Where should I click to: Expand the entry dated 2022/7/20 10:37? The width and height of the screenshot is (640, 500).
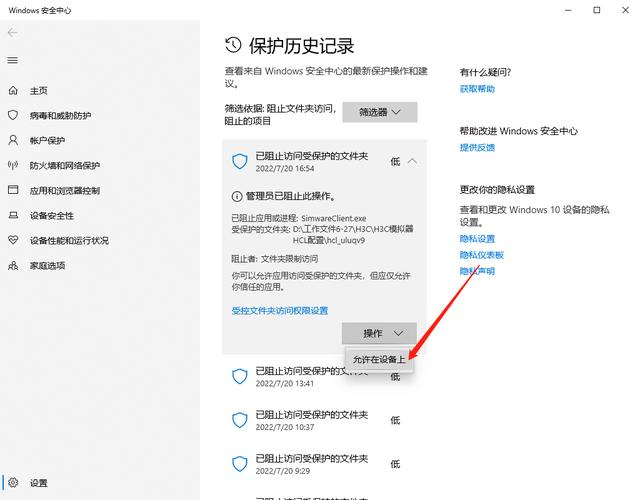pos(324,420)
